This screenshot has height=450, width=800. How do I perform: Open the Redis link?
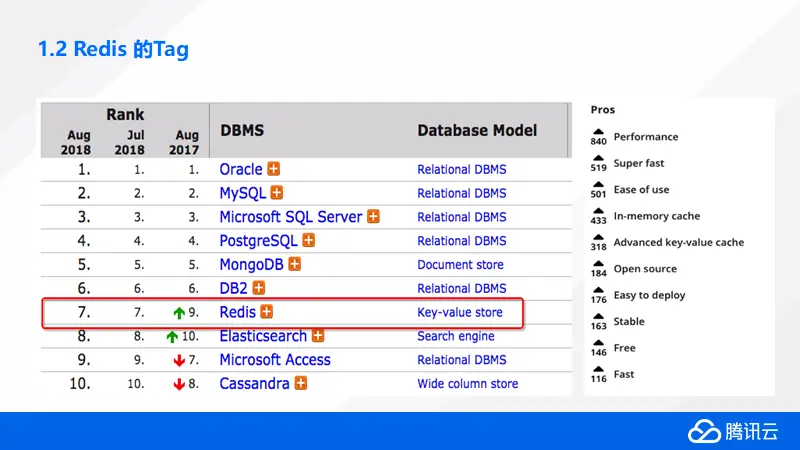237,312
